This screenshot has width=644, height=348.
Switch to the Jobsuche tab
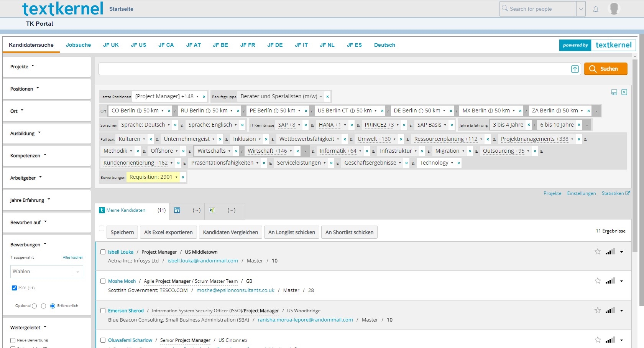[x=78, y=45]
